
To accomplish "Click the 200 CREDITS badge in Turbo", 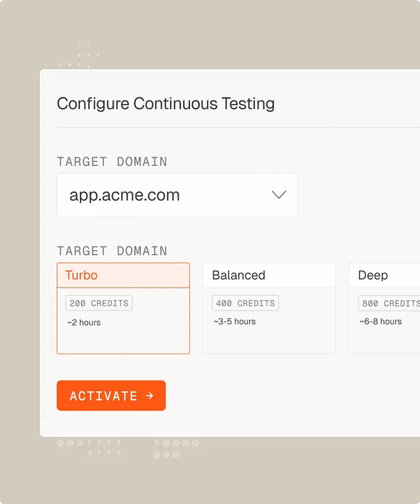I will click(99, 303).
